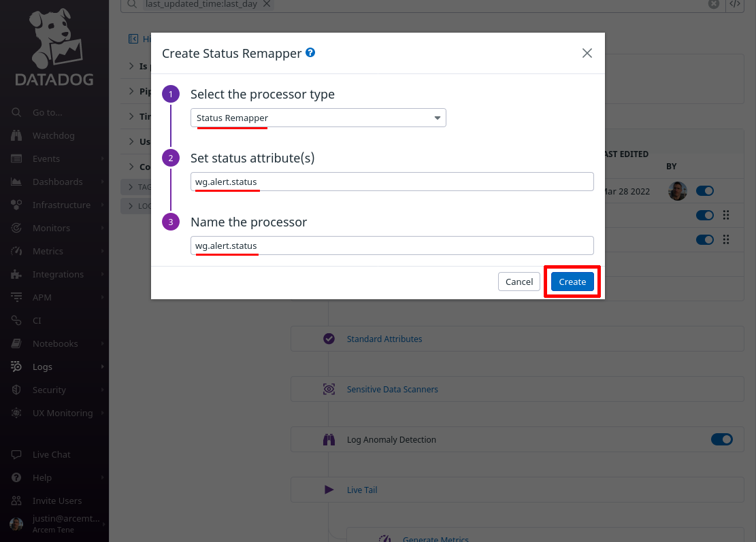Expand the Logs sidebar submenu arrow
The height and width of the screenshot is (542, 756).
102,367
